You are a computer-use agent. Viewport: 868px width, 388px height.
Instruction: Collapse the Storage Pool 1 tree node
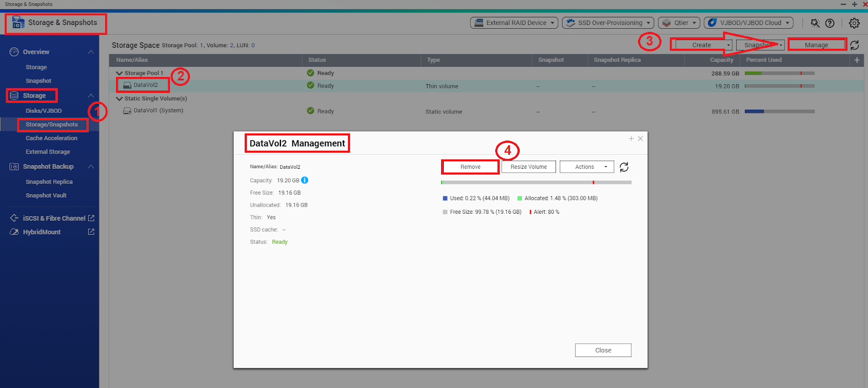click(x=119, y=73)
